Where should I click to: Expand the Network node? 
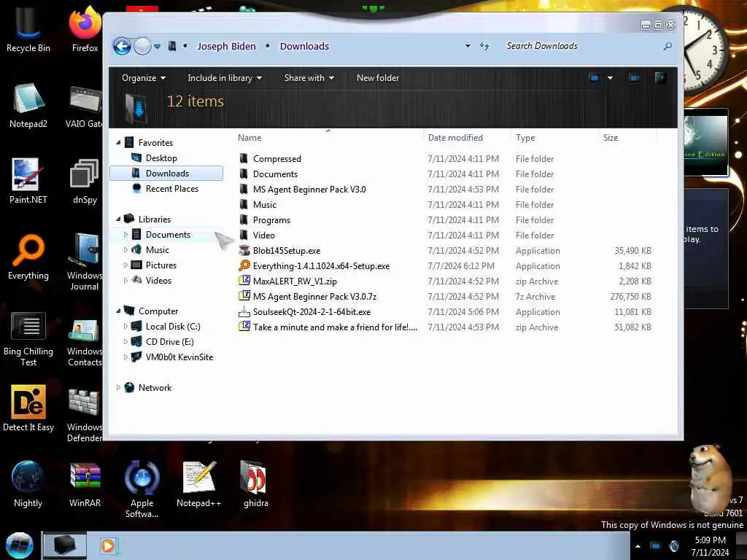119,388
